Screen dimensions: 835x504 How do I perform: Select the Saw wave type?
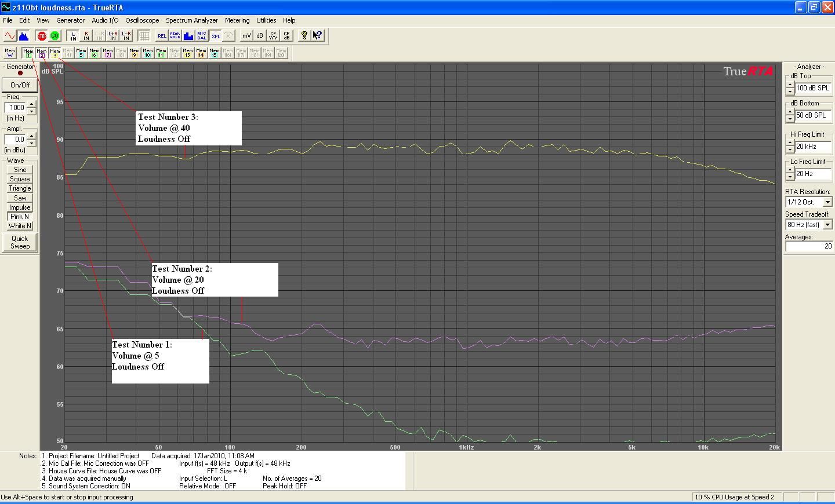click(x=20, y=198)
